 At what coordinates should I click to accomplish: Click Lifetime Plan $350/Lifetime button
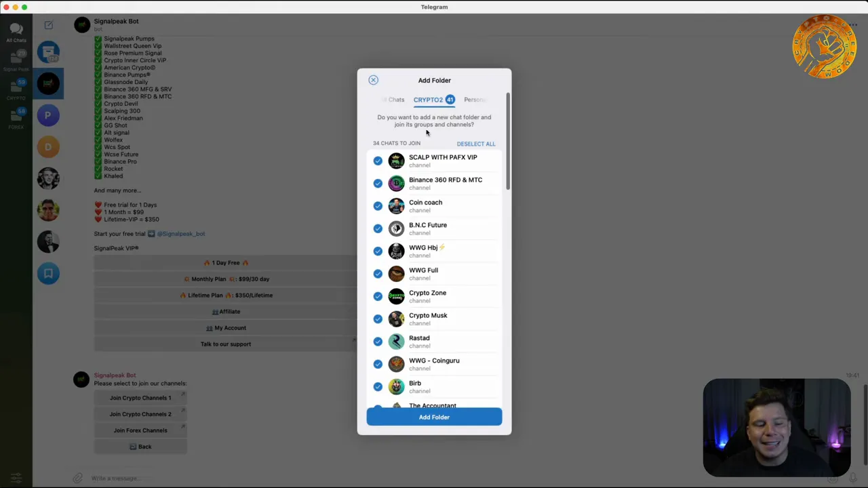(226, 296)
